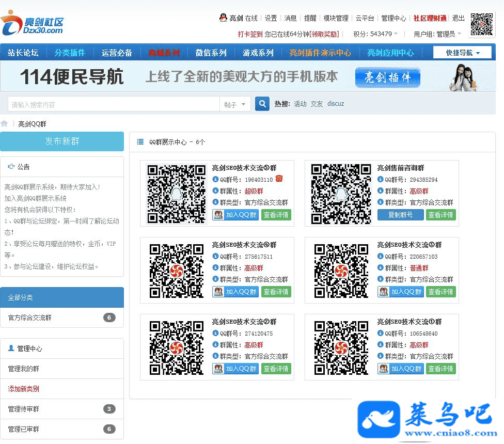The height and width of the screenshot is (444, 504).
Task: Click 复制群号 for 亮剑售前咨询群
Action: click(x=400, y=215)
